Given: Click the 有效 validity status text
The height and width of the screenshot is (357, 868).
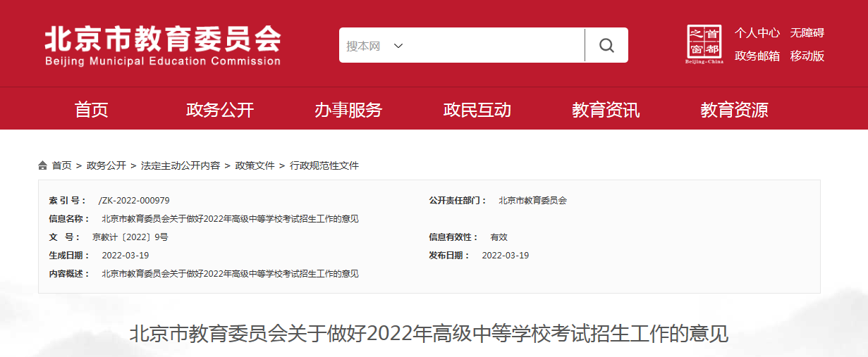Looking at the screenshot, I should point(499,237).
